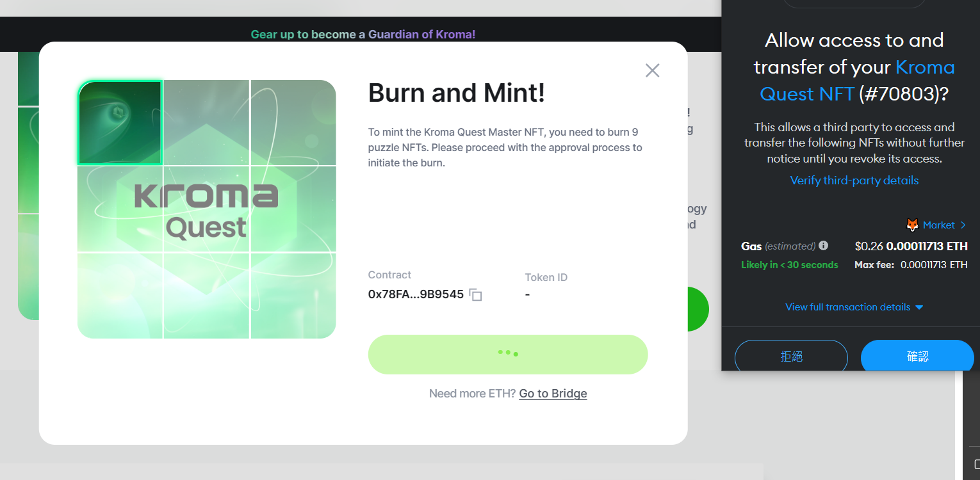980x480 pixels.
Task: Click the Guardian of Kroma banner text
Action: pyautogui.click(x=421, y=35)
